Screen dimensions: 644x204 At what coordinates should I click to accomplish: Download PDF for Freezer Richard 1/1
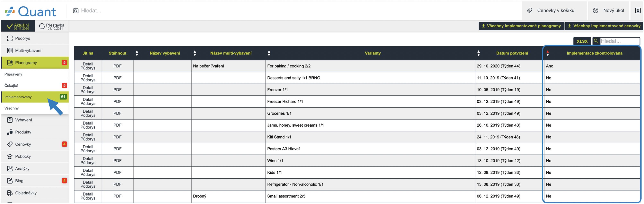click(117, 102)
